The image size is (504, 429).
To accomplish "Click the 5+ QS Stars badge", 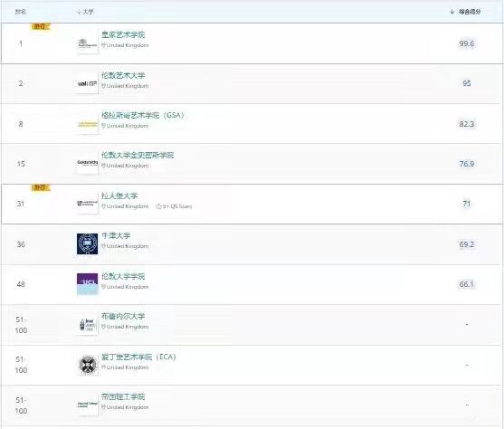I will coord(174,206).
